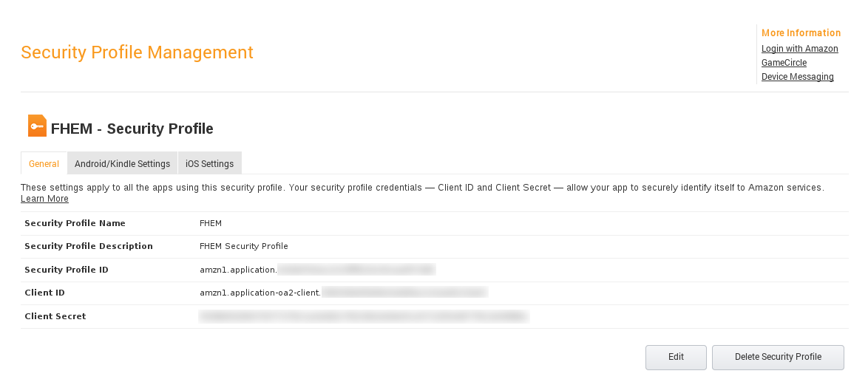The width and height of the screenshot is (868, 382).
Task: Open the Learn More link
Action: pos(44,199)
